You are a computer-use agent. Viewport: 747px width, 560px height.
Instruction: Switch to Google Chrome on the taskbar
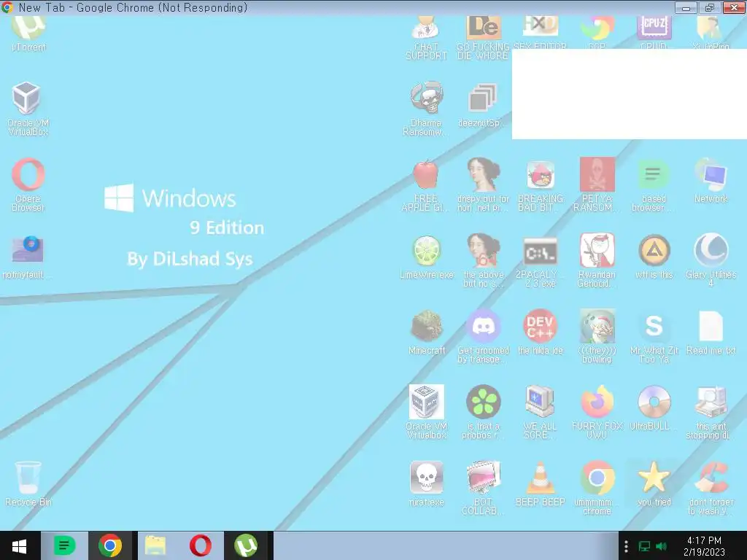(110, 545)
